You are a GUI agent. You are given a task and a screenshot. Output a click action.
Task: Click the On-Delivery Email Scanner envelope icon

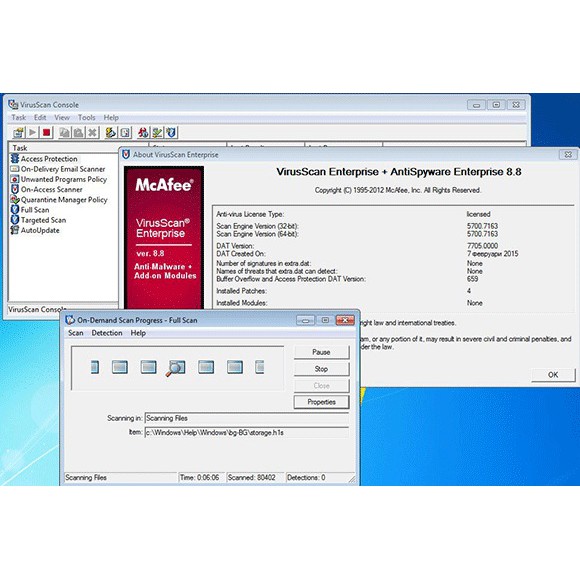click(x=15, y=169)
